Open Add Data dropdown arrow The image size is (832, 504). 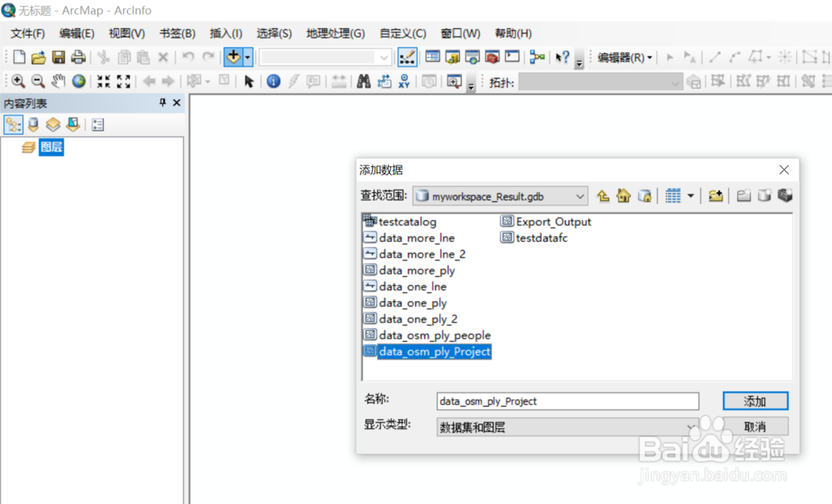point(248,57)
